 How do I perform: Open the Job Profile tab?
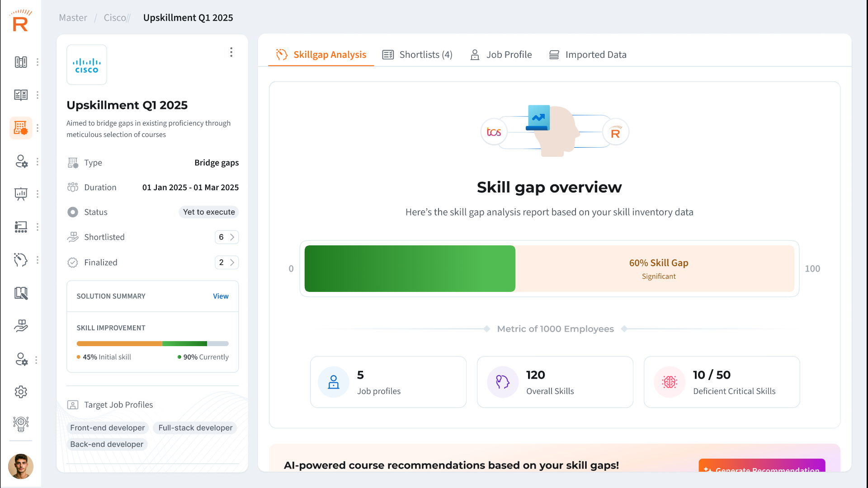tap(501, 55)
